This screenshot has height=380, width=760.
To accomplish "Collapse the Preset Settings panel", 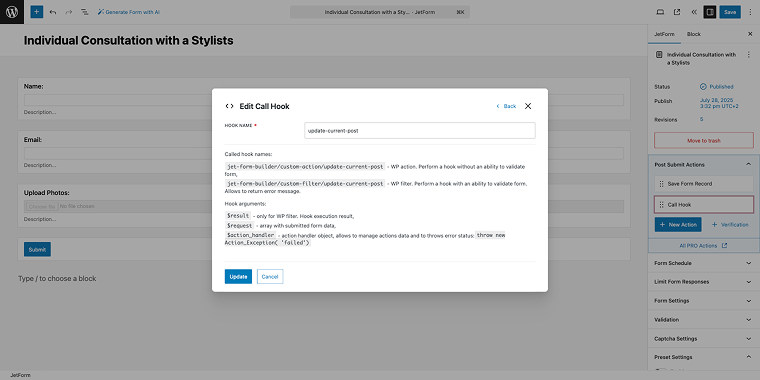I will click(704, 357).
